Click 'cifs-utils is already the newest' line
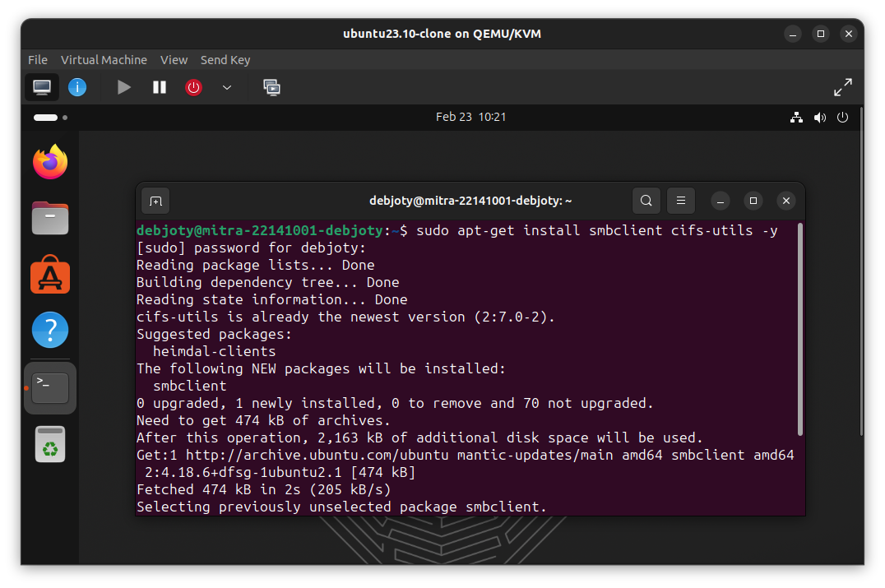 pos(345,317)
